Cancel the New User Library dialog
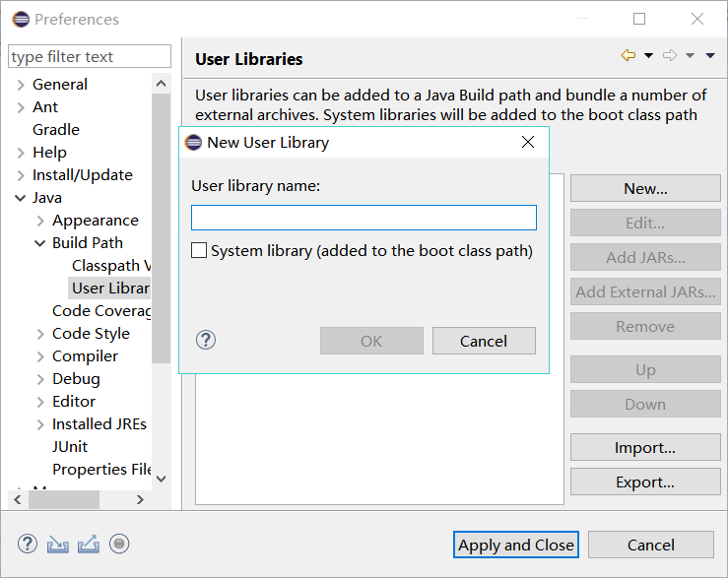Screen dimensions: 728x578 coord(484,341)
